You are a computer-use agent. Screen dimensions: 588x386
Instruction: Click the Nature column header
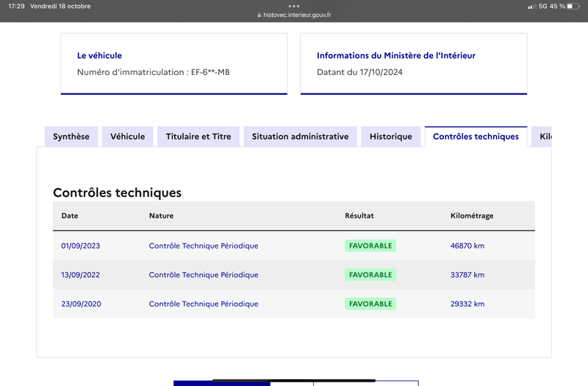pos(161,215)
